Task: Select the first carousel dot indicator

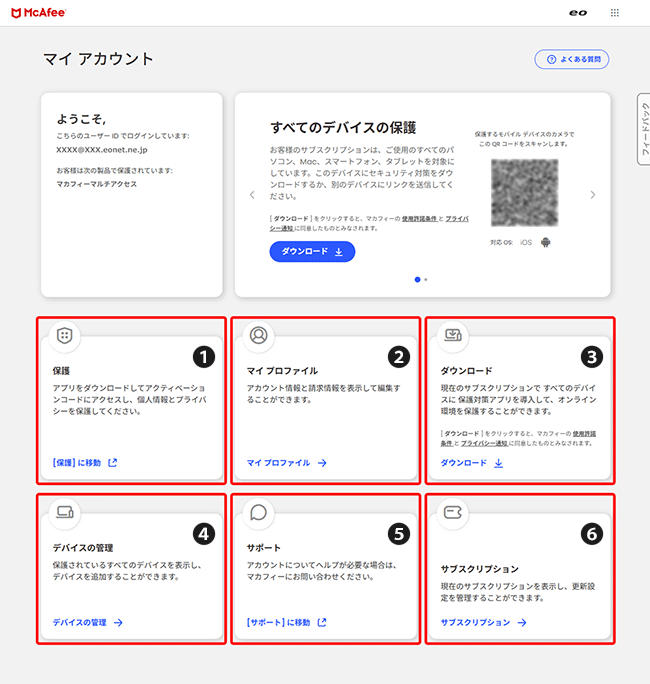Action: pyautogui.click(x=417, y=280)
